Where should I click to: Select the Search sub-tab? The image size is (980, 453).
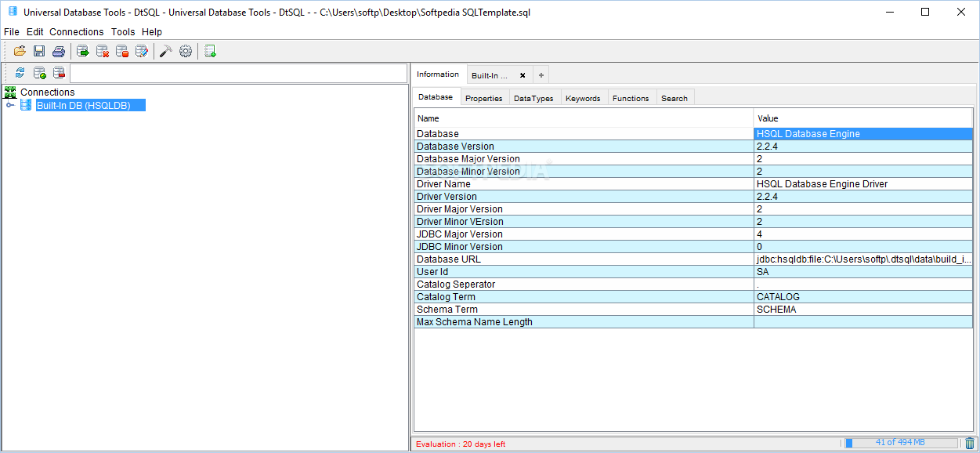(x=674, y=98)
